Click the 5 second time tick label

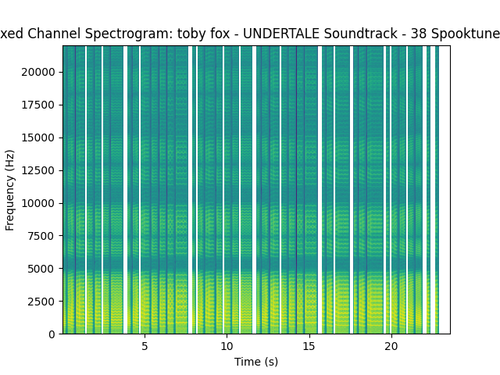pos(144,346)
